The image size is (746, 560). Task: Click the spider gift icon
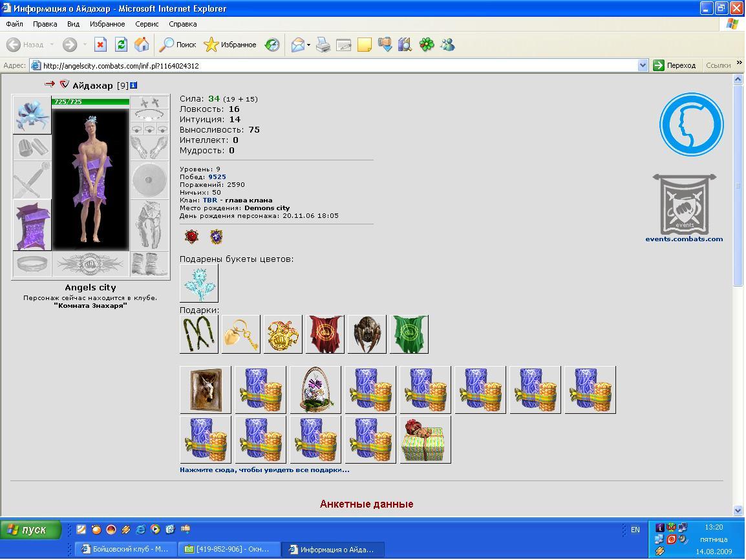pyautogui.click(x=367, y=334)
